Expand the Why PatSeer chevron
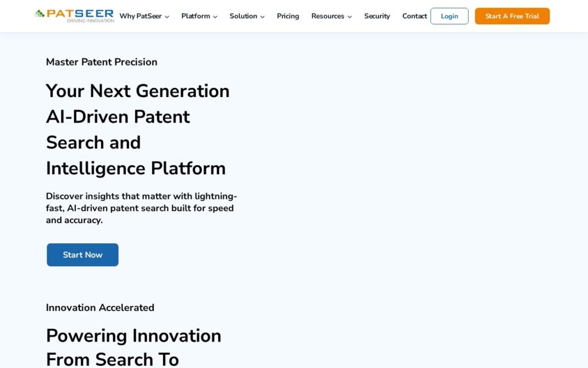This screenshot has width=588, height=368. tap(167, 17)
